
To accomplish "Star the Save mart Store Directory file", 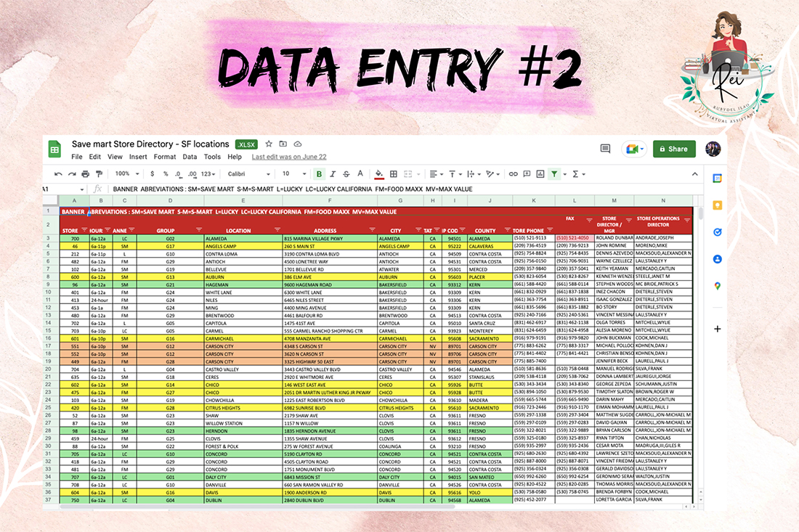I will click(x=269, y=144).
